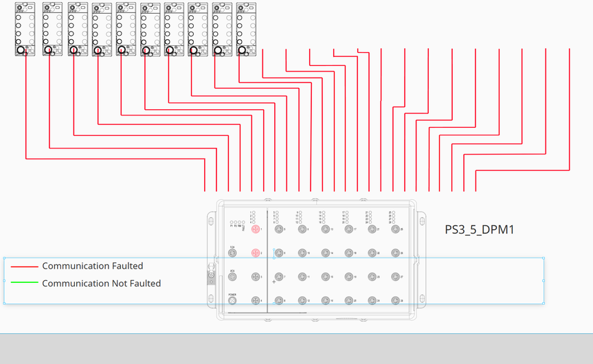Grab the legend's right-middle selection handle
Viewport: 593px width, 364px height.
[544, 280]
